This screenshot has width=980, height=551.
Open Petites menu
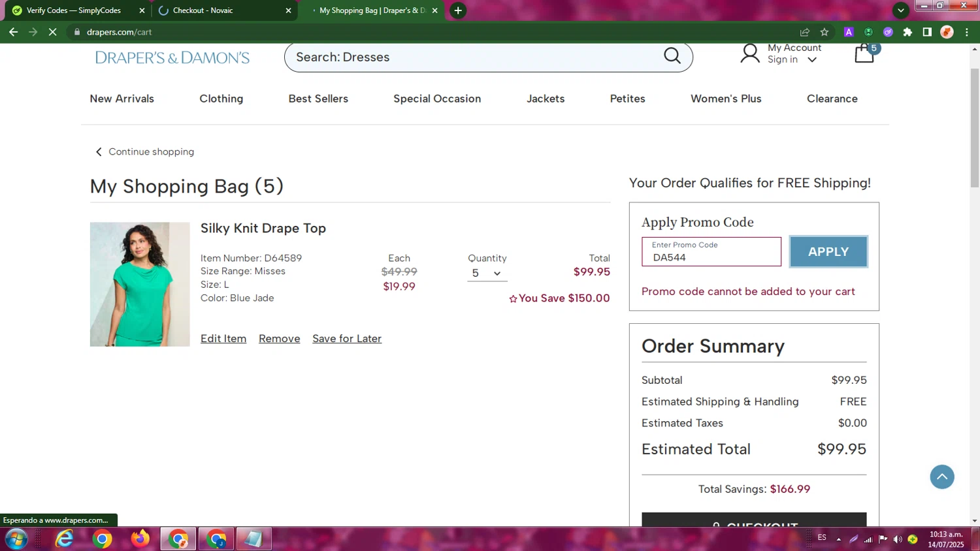pyautogui.click(x=628, y=99)
